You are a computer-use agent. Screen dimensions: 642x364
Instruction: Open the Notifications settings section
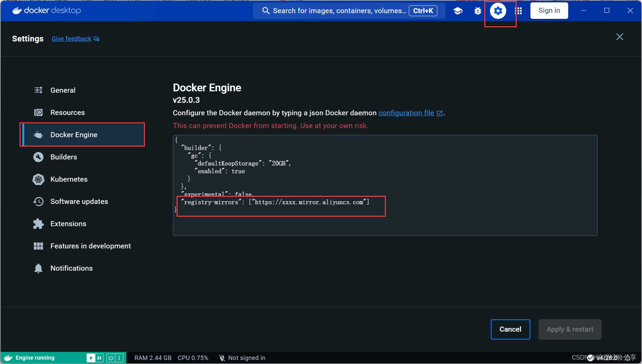coord(83,268)
